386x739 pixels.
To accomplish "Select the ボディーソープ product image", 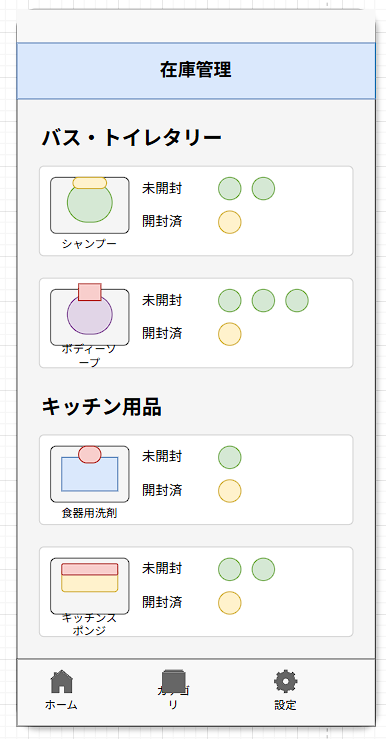I will (x=90, y=315).
